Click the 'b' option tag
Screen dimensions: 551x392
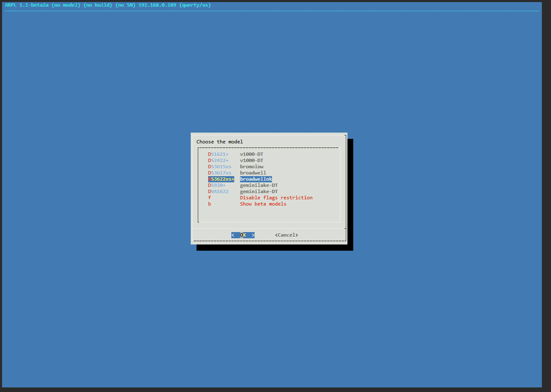209,204
